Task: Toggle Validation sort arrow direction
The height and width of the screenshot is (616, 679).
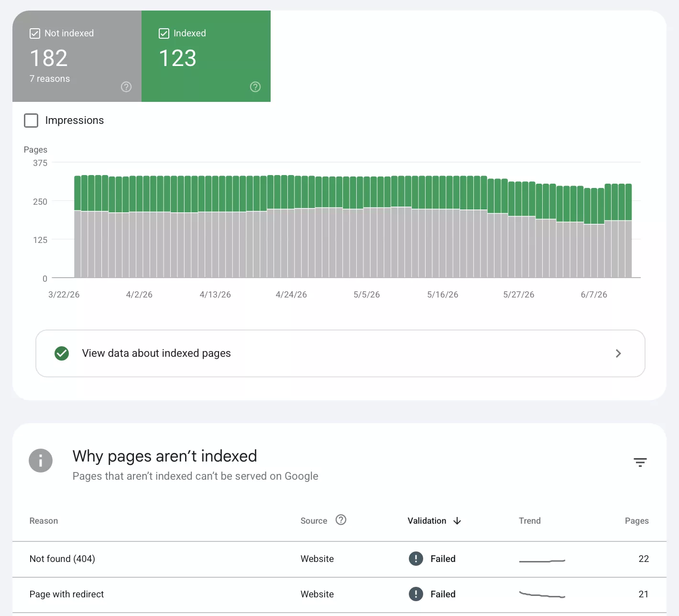Action: click(457, 521)
